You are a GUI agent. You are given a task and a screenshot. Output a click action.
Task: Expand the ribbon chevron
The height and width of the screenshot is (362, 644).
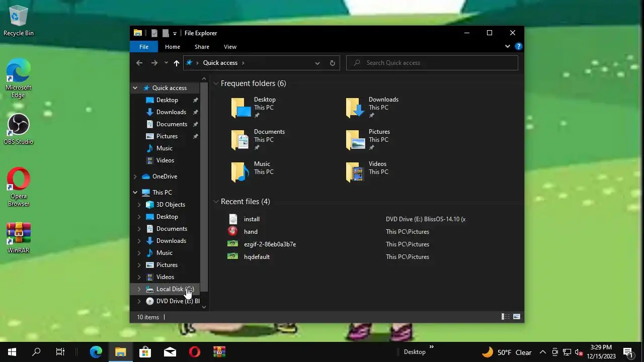tap(507, 46)
